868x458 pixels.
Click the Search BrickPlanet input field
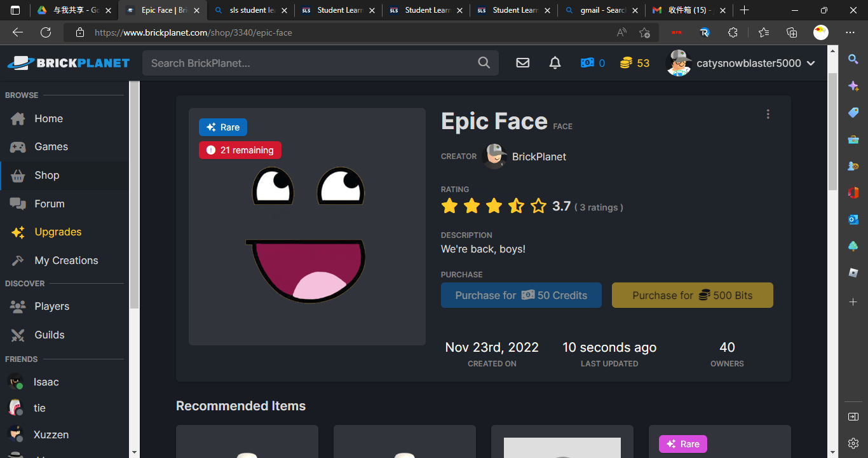point(311,63)
